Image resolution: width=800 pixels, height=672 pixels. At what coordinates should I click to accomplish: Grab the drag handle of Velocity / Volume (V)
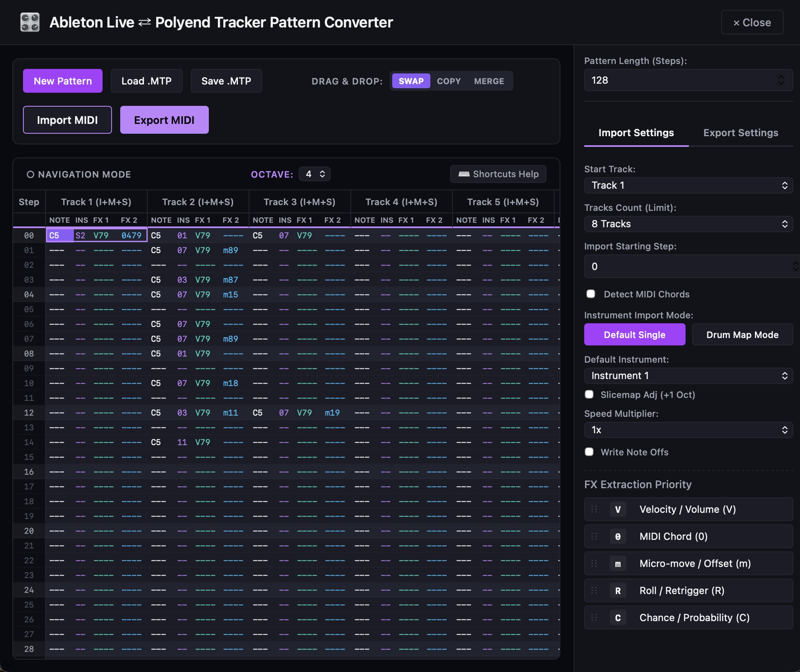click(x=594, y=509)
